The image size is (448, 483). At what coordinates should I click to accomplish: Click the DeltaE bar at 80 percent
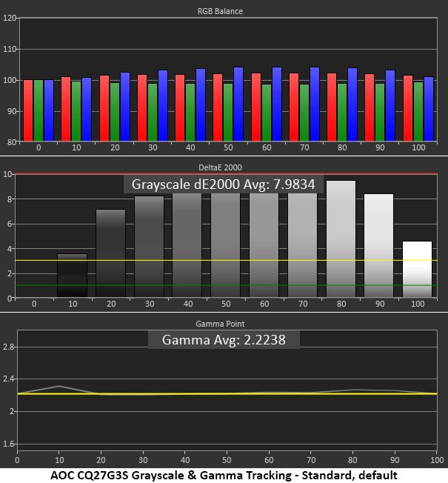click(341, 239)
